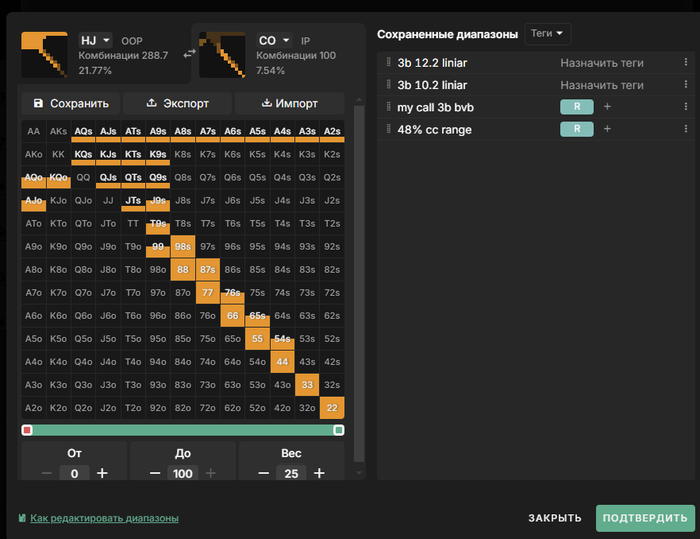Click the От value field
The image size is (700, 539).
pos(74,473)
